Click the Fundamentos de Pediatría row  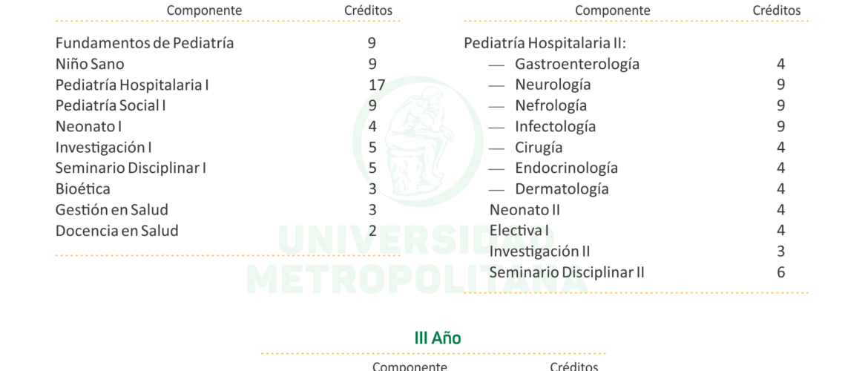[x=145, y=43]
